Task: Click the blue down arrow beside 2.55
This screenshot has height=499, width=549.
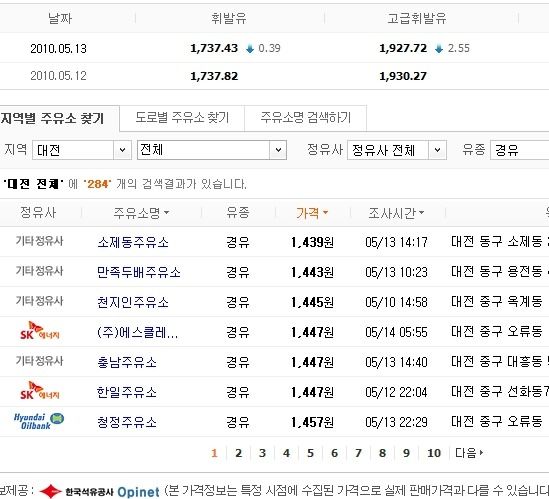Action: pos(439,49)
